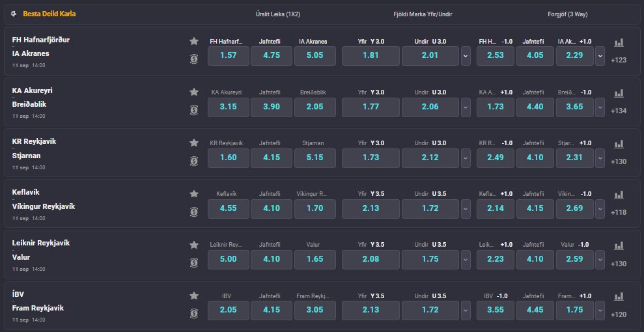Select Yfir 3.0 at 1.81 for FH match
This screenshot has width=644, height=332.
[371, 56]
